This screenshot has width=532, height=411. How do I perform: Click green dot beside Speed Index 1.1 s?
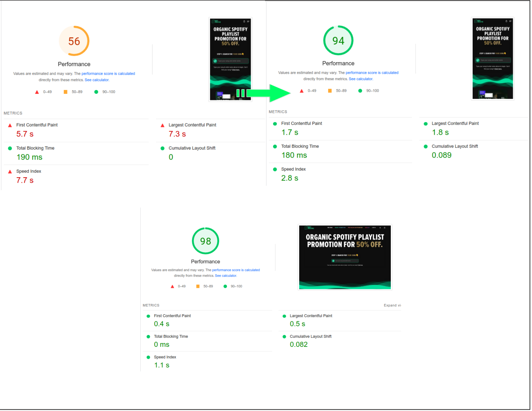[148, 357]
